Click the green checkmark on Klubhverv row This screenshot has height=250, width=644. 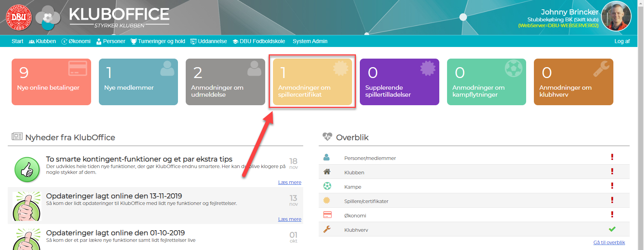(x=612, y=229)
